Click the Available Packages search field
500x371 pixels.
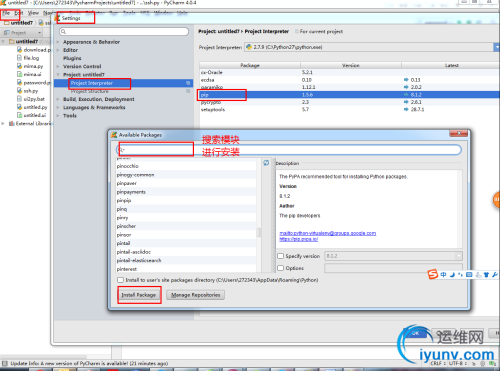pos(289,150)
